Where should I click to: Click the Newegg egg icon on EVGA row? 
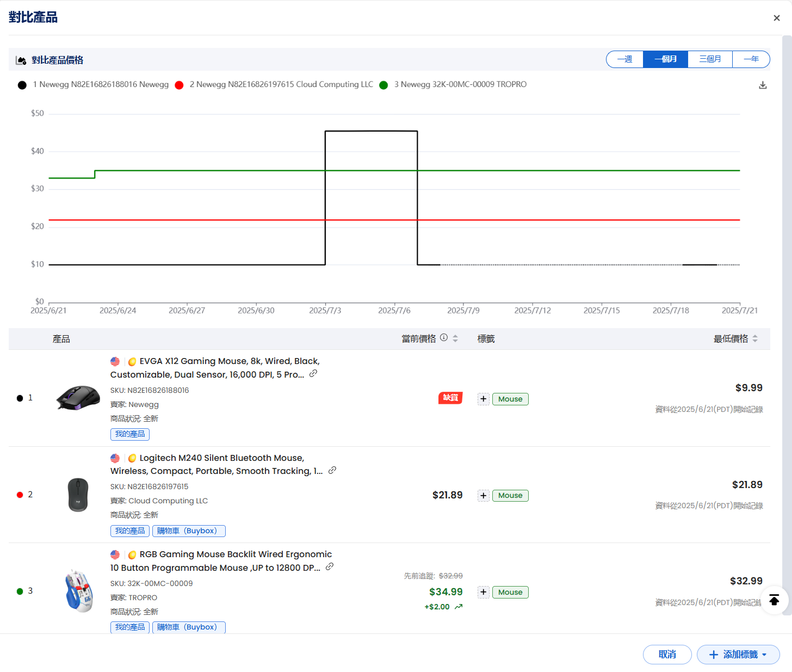(132, 362)
